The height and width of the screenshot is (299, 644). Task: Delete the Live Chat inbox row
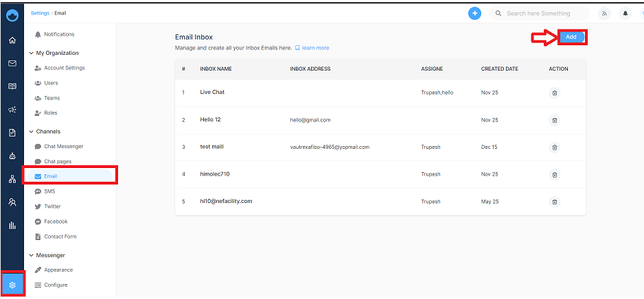point(555,93)
